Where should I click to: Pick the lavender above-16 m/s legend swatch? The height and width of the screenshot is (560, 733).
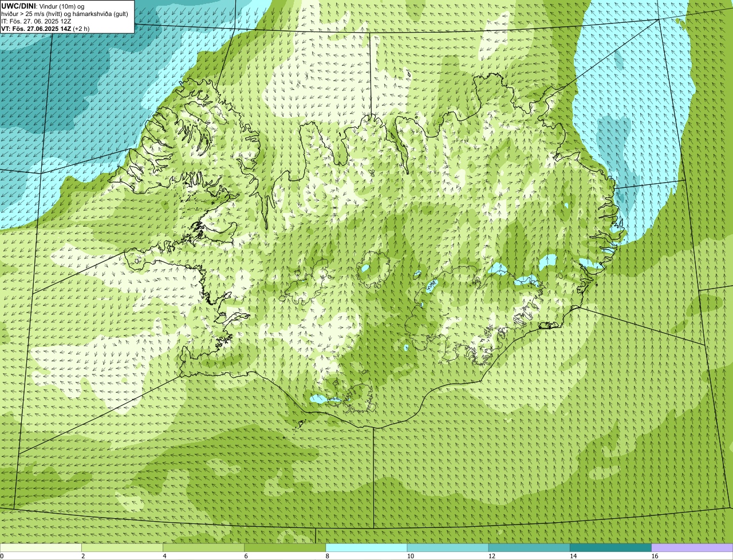pos(692,547)
